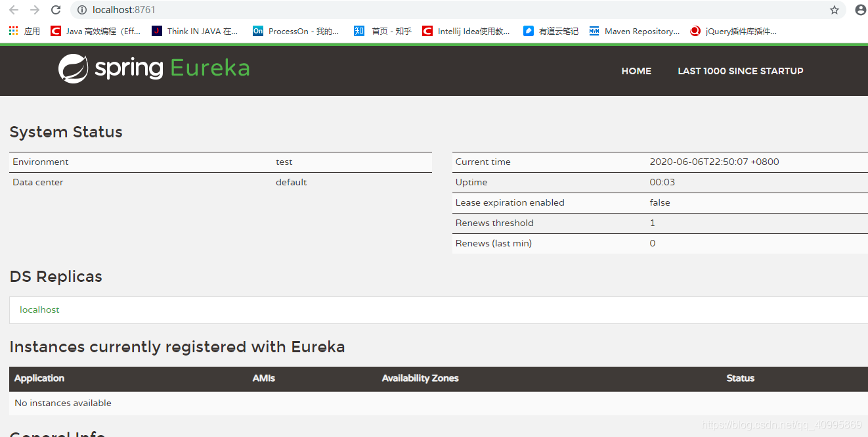The height and width of the screenshot is (437, 868).
Task: Open Maven Repository bookmark
Action: pos(634,31)
